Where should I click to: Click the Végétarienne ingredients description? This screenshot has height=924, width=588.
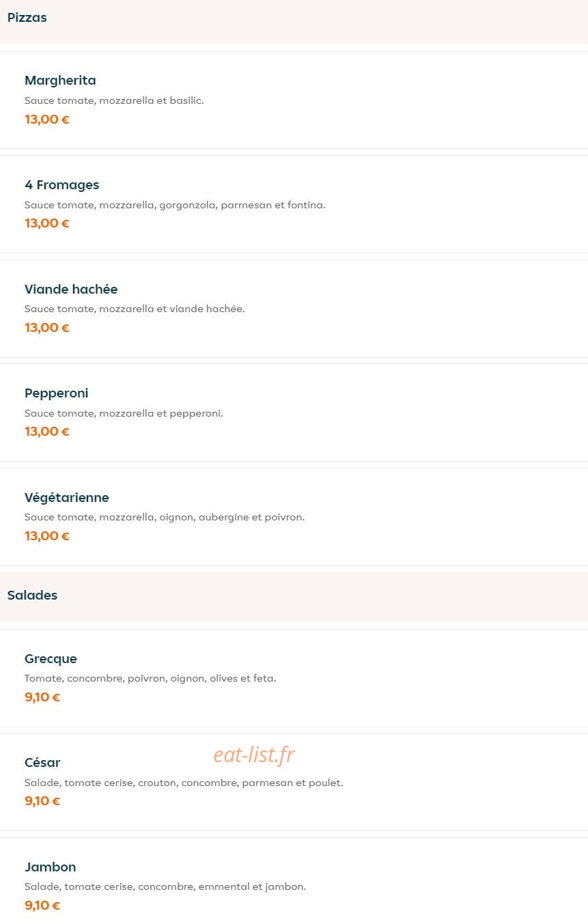click(x=165, y=517)
